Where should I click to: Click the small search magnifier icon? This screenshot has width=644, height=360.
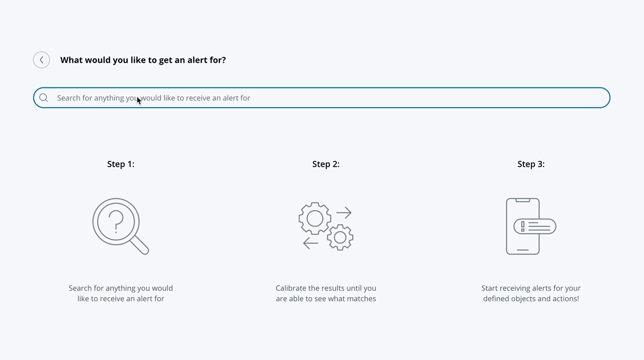click(x=44, y=98)
